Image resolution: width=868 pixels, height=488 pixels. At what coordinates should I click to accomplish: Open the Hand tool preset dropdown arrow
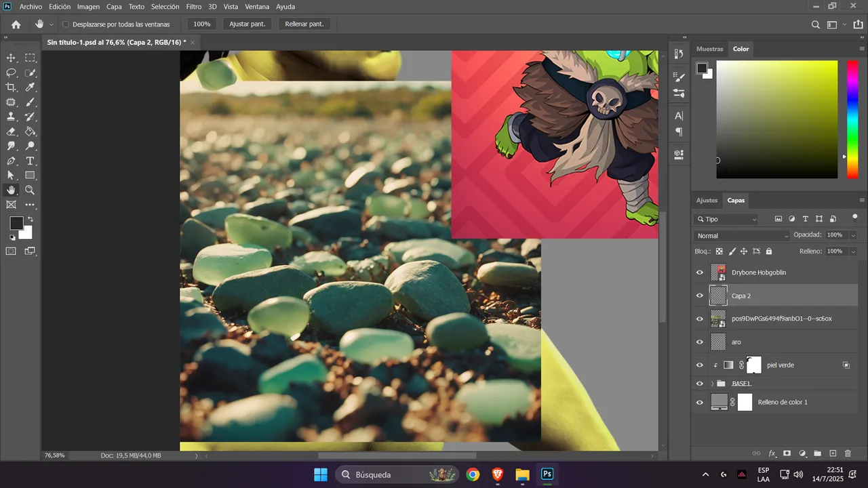click(x=52, y=24)
